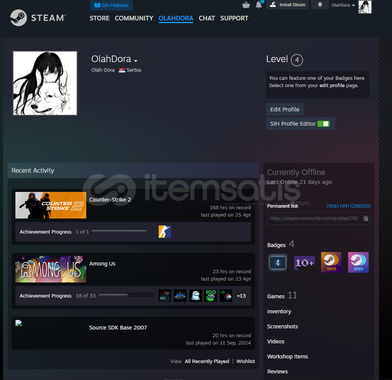Click the Counter-Strike 2 achievement icon
Screen dimensions: 392x380
tap(165, 232)
